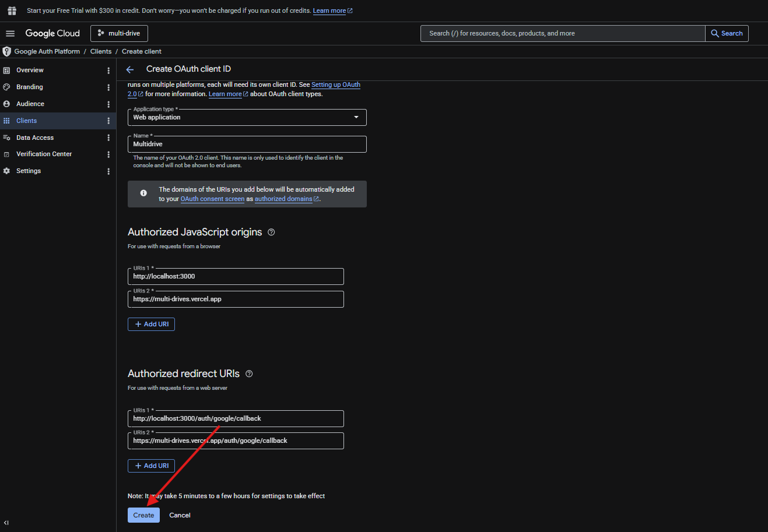768x532 pixels.
Task: Click the Create button
Action: pos(143,515)
